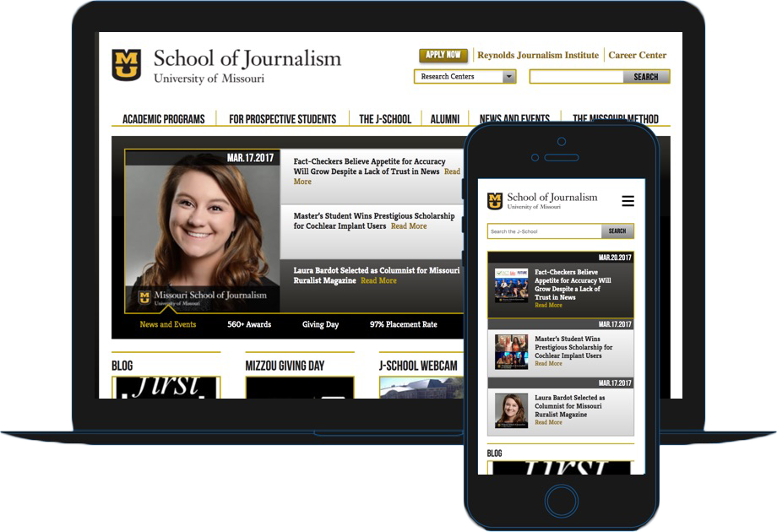The image size is (777, 532).
Task: Open the laptop's Laura Bardot headline
Action: pos(376,275)
